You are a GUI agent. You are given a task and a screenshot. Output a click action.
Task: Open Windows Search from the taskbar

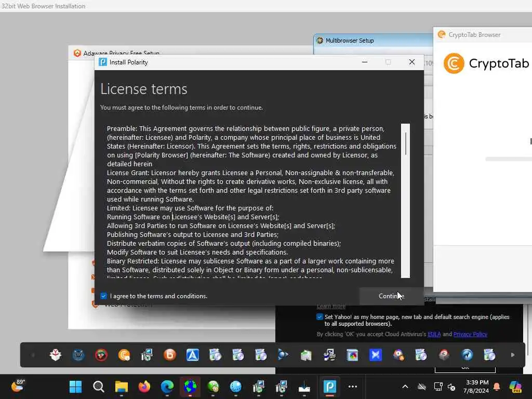point(98,387)
